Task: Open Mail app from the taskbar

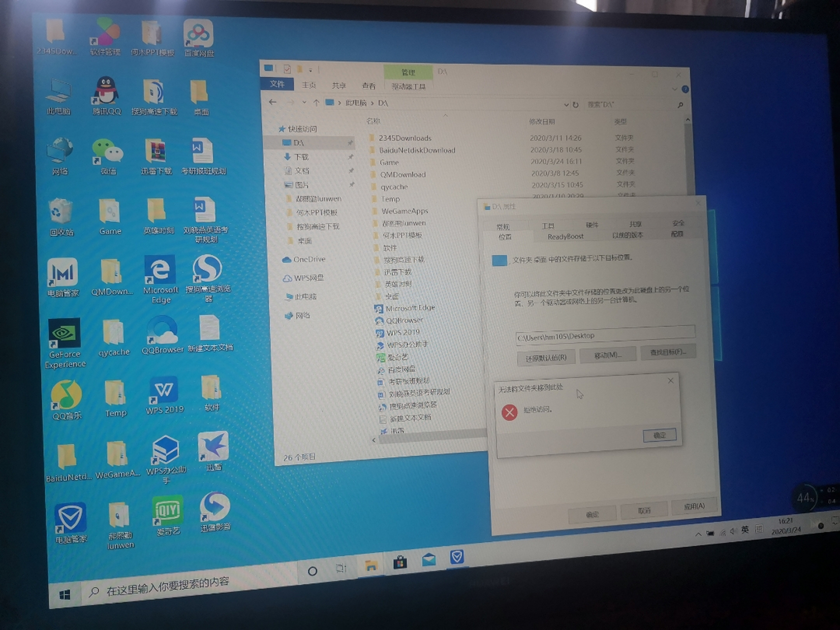Action: 429,559
